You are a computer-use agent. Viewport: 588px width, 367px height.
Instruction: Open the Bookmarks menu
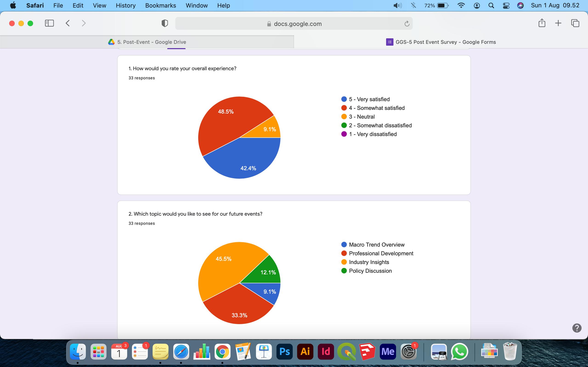160,6
